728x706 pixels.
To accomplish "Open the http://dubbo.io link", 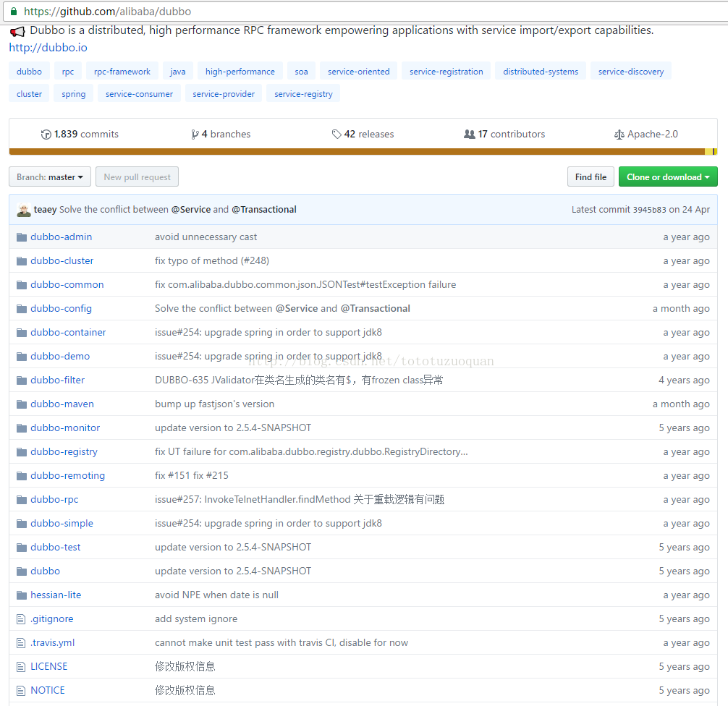I will point(48,47).
